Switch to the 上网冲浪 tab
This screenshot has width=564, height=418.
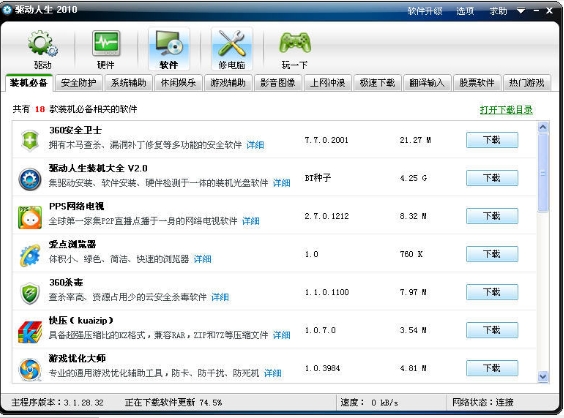coord(328,83)
